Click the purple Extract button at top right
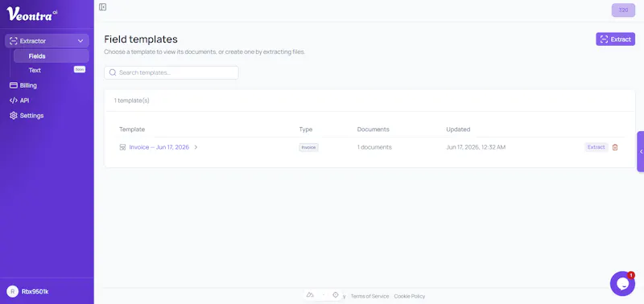The height and width of the screenshot is (304, 644). click(x=615, y=39)
